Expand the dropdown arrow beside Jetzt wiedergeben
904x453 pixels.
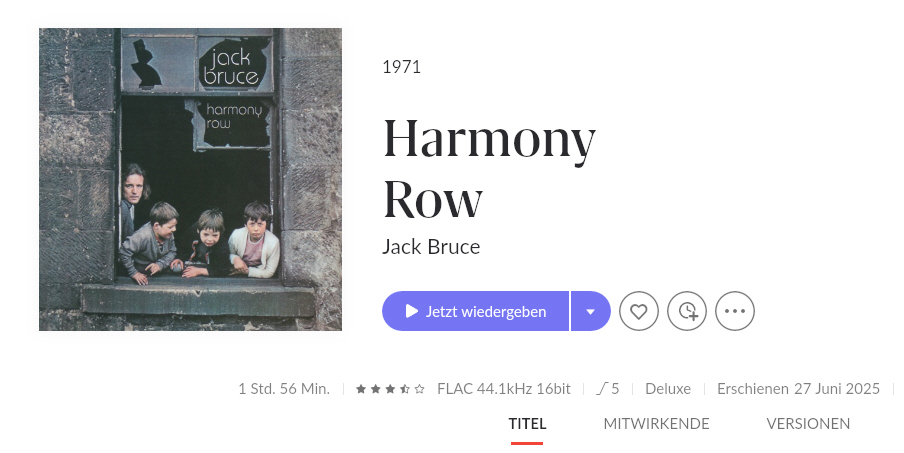pos(590,311)
